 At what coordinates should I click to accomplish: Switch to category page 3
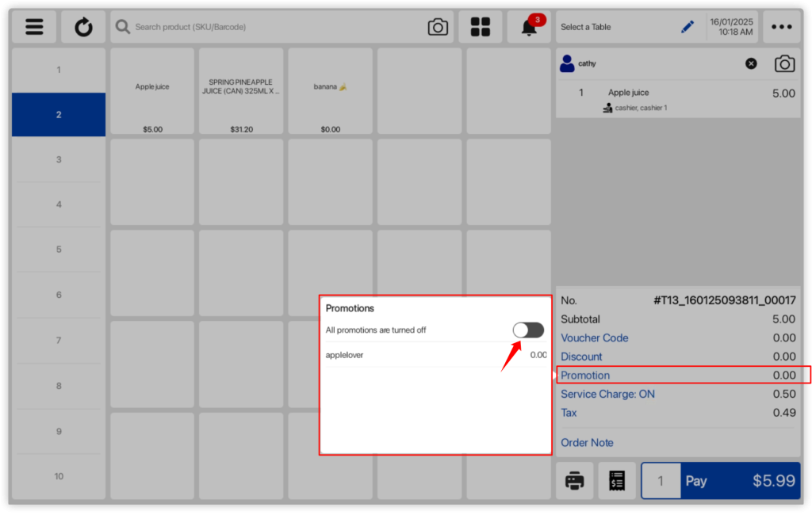tap(59, 159)
